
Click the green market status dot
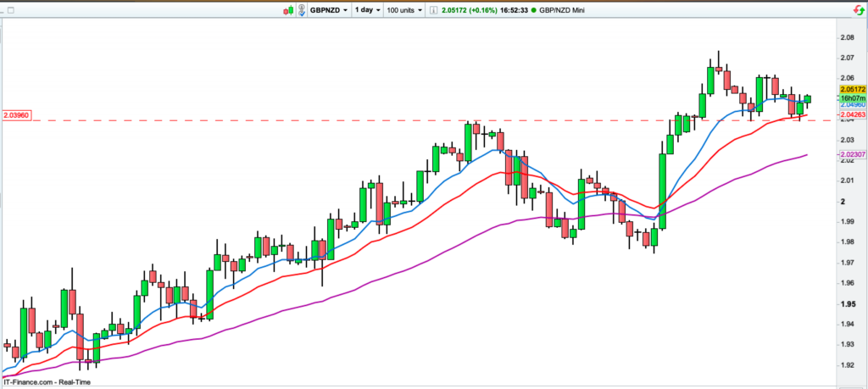534,10
